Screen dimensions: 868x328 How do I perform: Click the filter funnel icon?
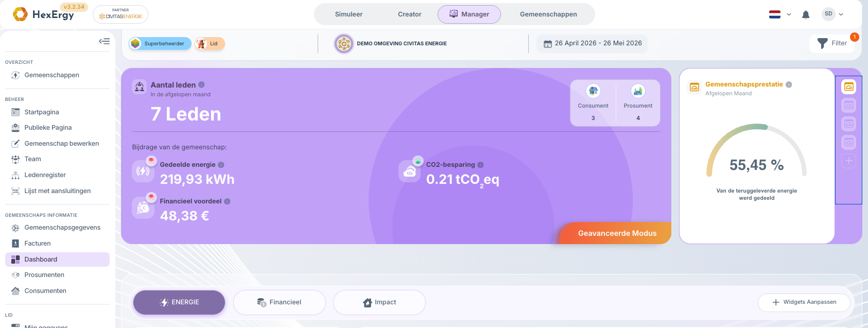click(x=823, y=43)
